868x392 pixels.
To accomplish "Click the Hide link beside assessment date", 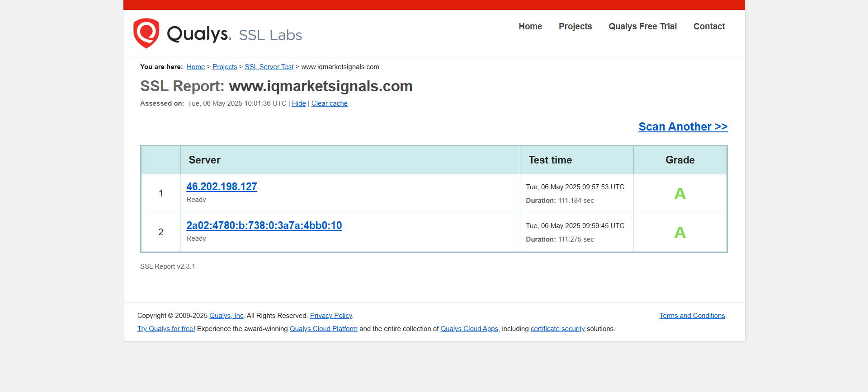I will coord(299,103).
